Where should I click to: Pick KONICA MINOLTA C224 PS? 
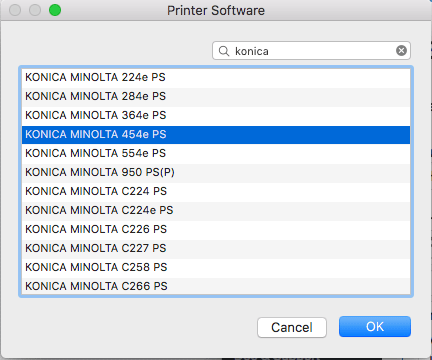pyautogui.click(x=216, y=191)
